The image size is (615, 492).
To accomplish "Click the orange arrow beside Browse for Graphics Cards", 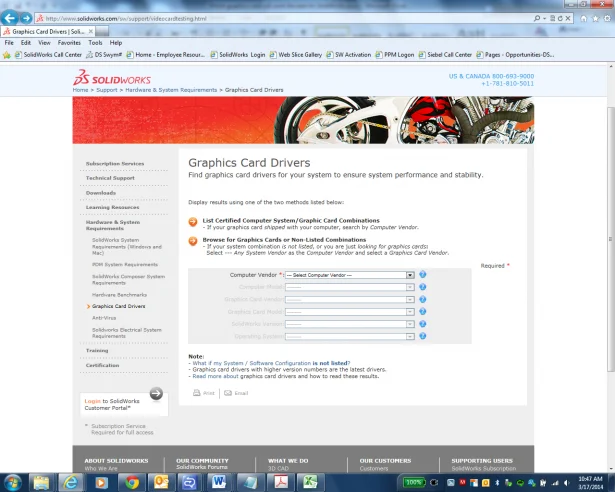I will (x=193, y=241).
